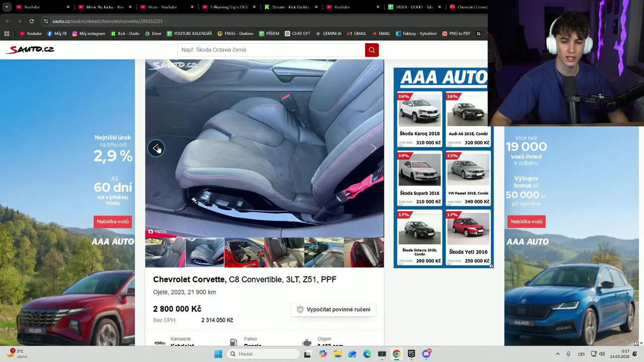Switch to the Chevrolet Corvette tab

pos(468,7)
